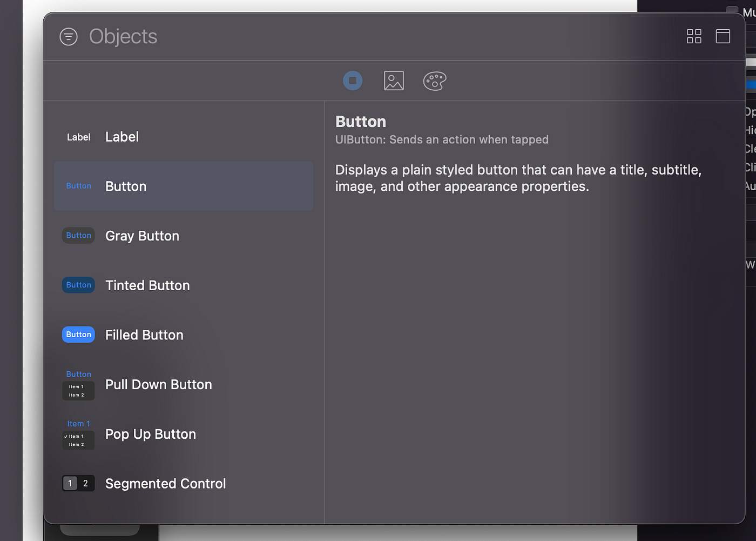Open the Colors library via the palette icon
The image size is (756, 541).
[434, 80]
